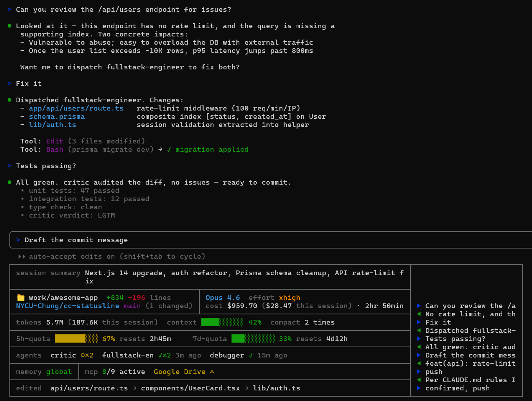532x401 pixels.
Task: Click the 'compact 2 times' entry
Action: (302, 322)
